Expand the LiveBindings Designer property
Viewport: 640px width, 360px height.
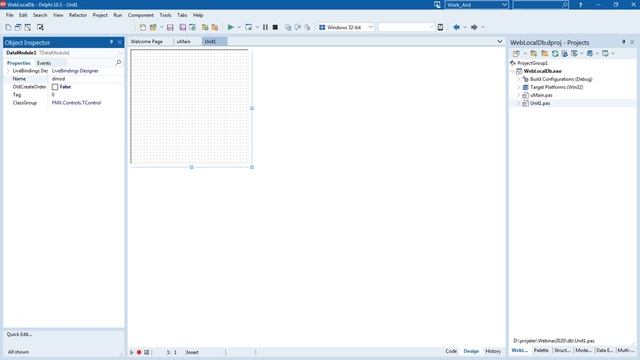8,71
